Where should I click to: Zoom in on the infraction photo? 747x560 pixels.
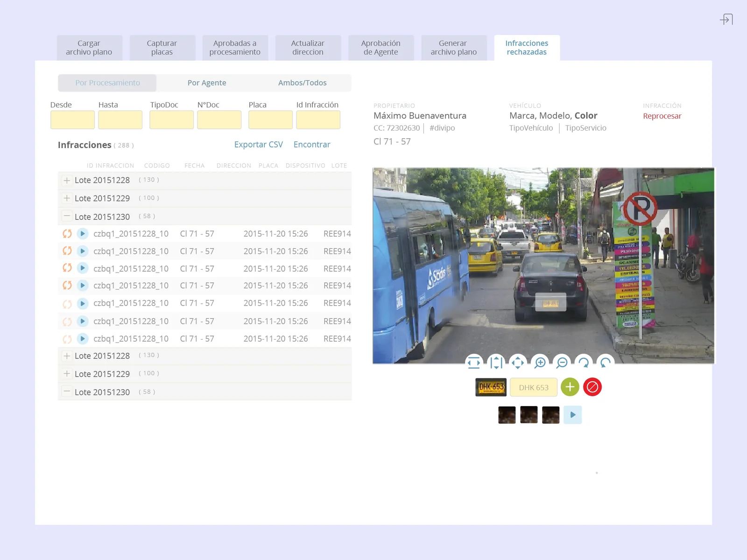[540, 363]
